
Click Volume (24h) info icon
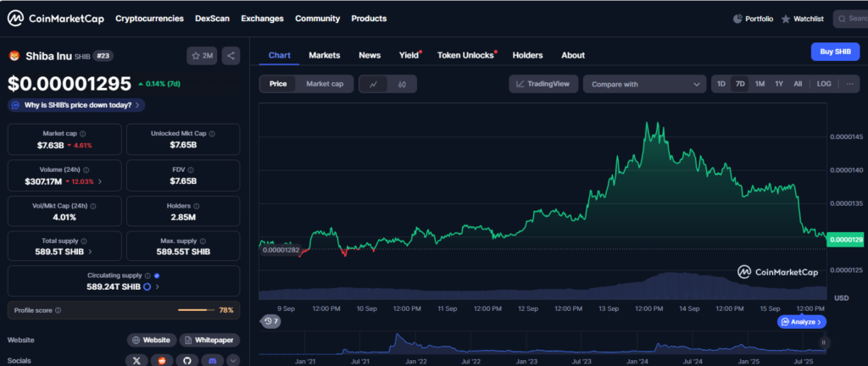[x=86, y=170]
